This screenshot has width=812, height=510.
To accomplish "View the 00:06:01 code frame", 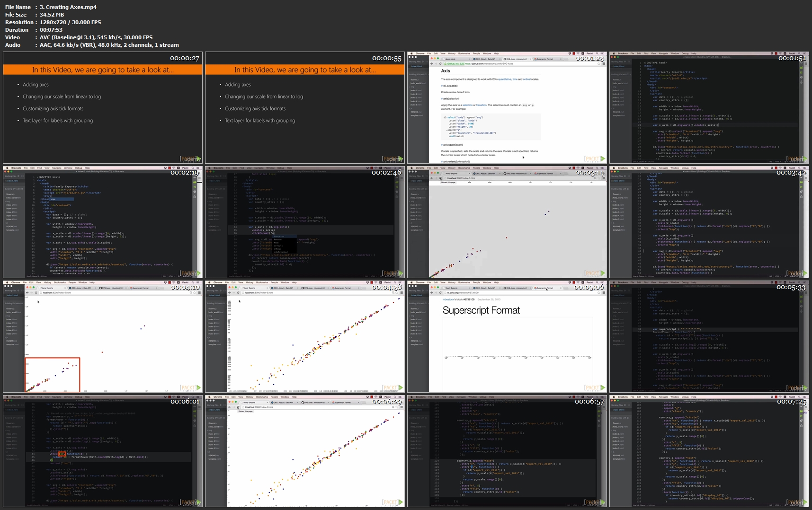I will pyautogui.click(x=103, y=451).
